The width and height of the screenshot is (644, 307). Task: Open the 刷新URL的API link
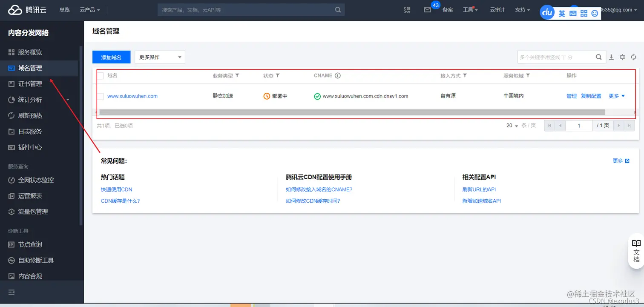(479, 189)
